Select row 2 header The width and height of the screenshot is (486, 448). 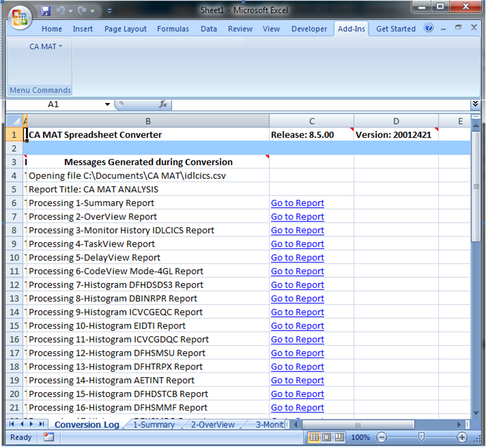click(14, 148)
